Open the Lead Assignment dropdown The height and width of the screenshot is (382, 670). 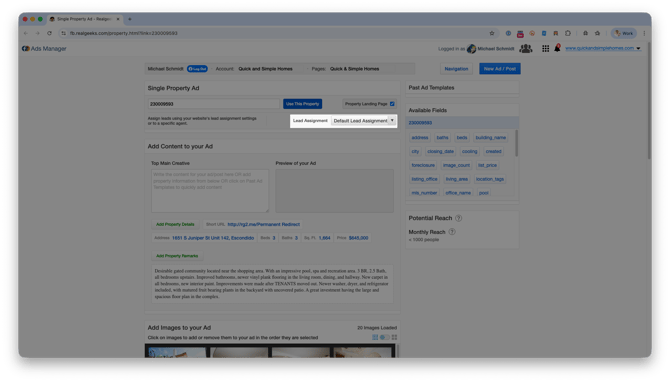(364, 121)
